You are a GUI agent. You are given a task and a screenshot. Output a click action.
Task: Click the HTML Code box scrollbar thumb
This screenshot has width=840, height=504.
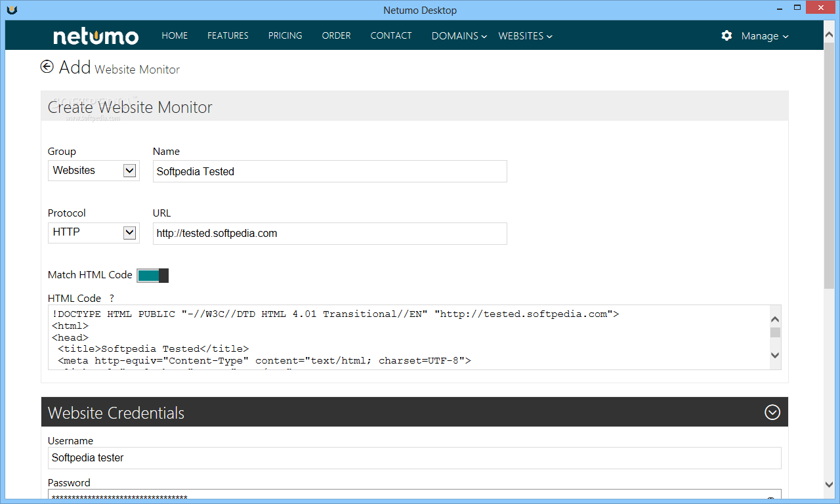click(x=775, y=332)
